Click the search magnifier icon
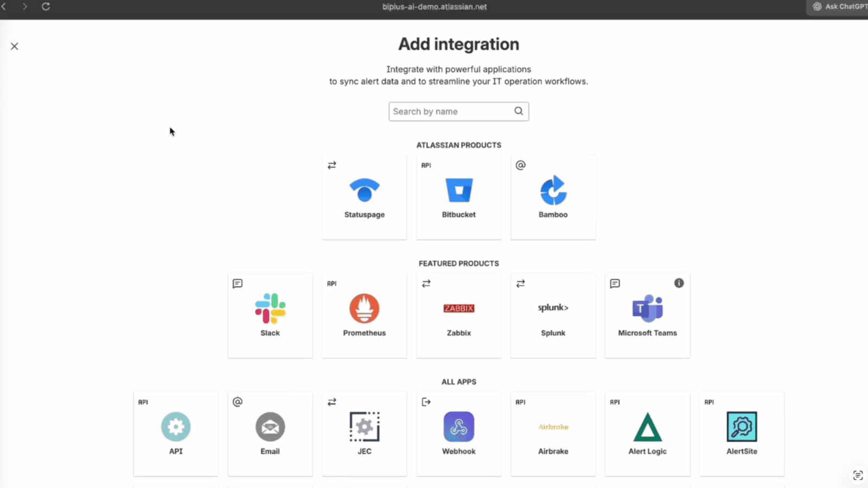868x488 pixels. pos(519,111)
